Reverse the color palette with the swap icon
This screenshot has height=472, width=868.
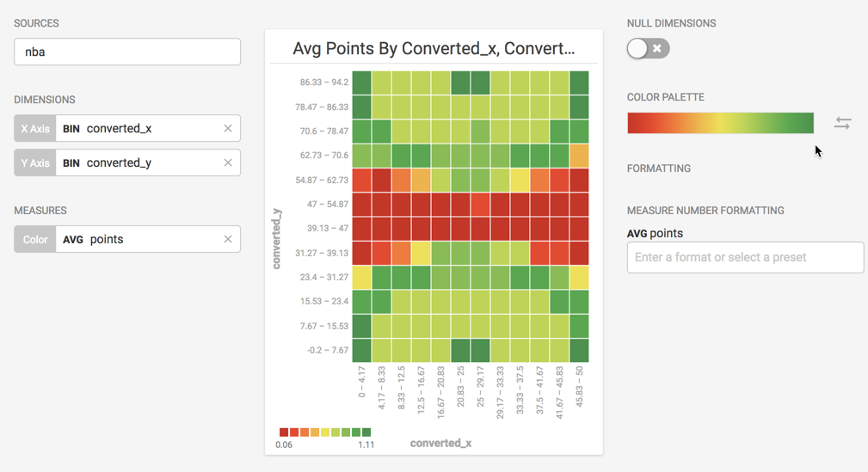tap(842, 124)
